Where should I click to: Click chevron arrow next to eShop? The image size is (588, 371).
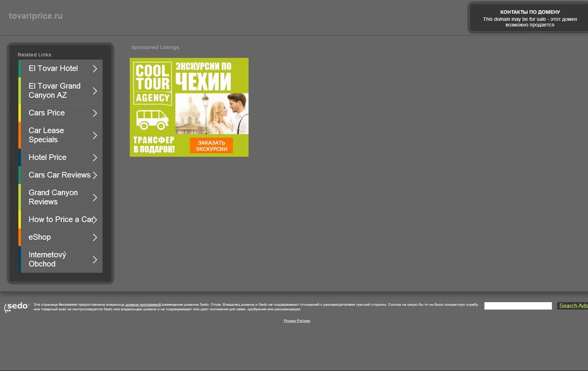click(95, 238)
